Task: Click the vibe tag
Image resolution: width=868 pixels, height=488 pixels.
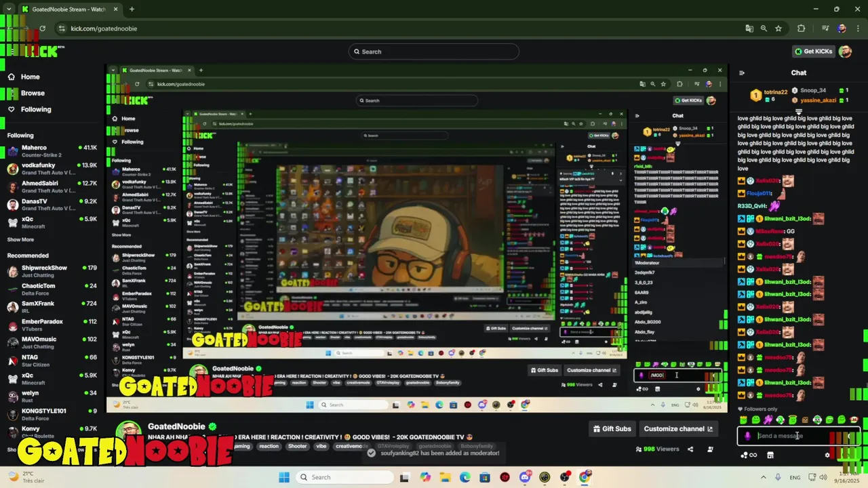Action: 321,446
